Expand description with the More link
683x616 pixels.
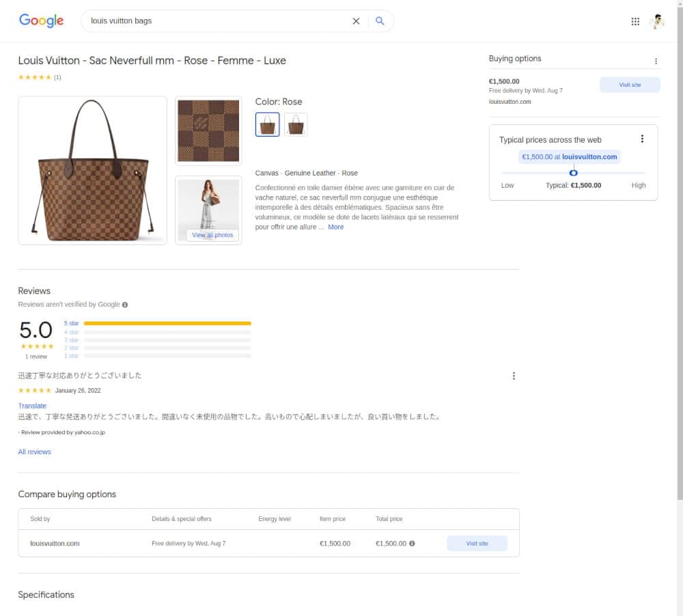(335, 227)
